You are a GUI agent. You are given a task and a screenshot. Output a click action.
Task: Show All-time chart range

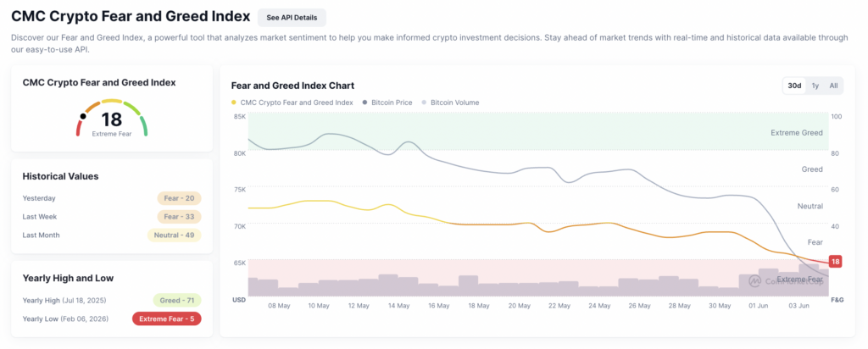coord(833,86)
